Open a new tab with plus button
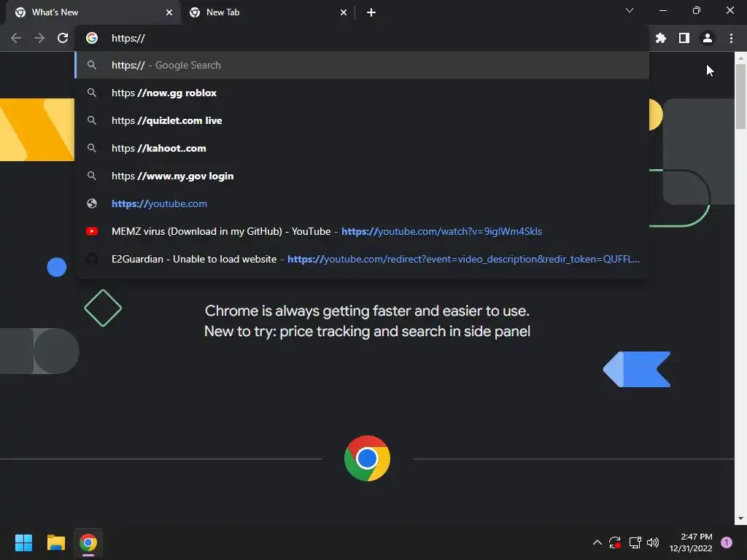The image size is (747, 560). 371,12
